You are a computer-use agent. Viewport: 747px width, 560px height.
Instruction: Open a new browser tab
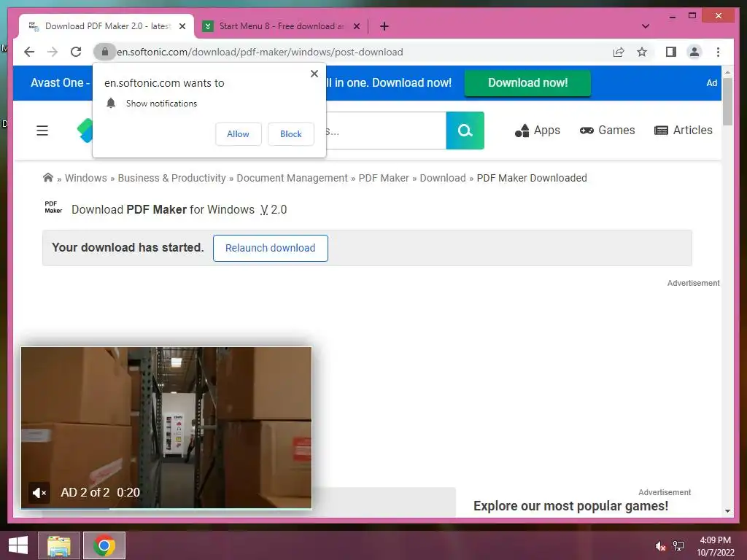coord(384,26)
